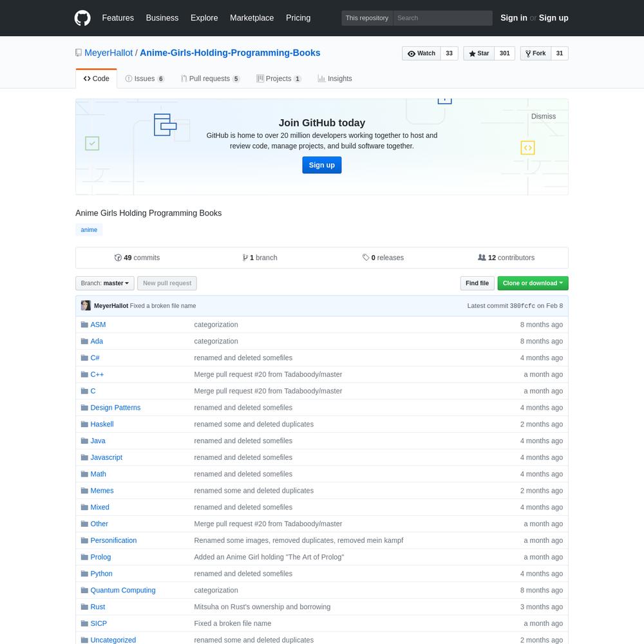Click the Python folder icon
Viewport: 644px width, 644px height.
[x=84, y=574]
